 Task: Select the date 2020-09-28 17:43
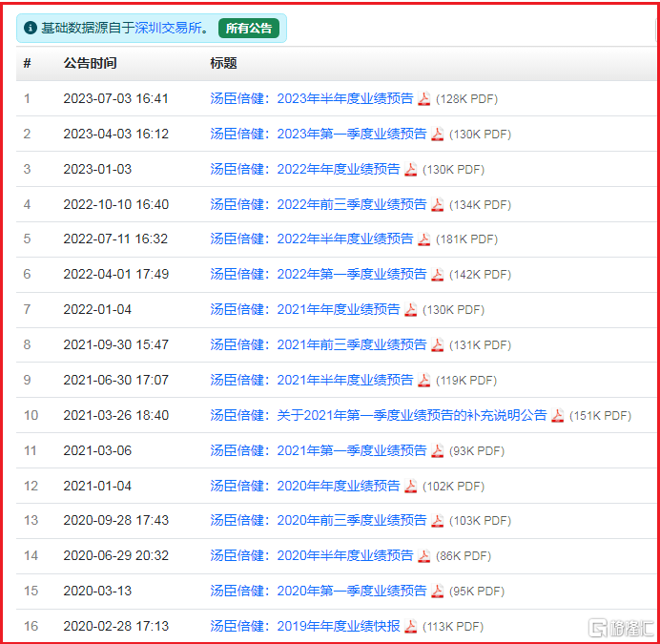[x=115, y=522]
